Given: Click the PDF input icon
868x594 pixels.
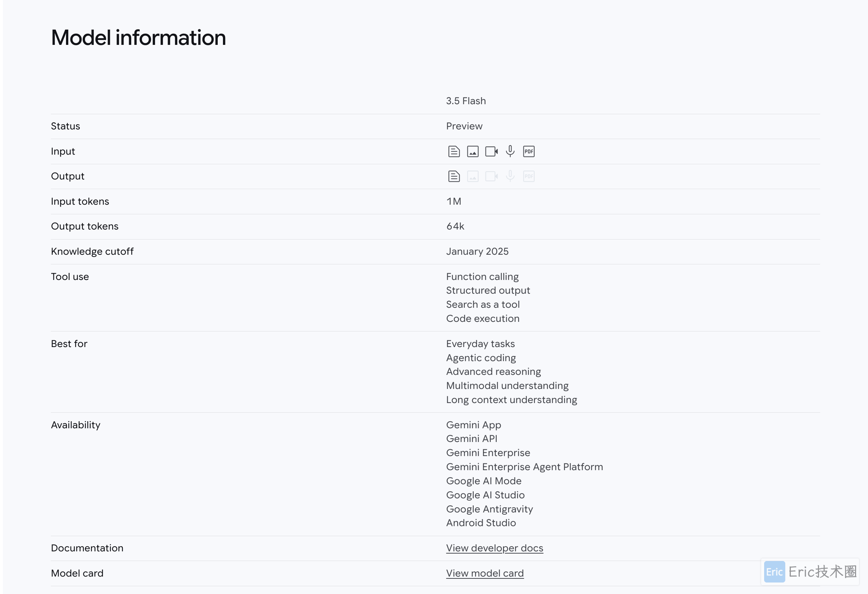Looking at the screenshot, I should 529,151.
